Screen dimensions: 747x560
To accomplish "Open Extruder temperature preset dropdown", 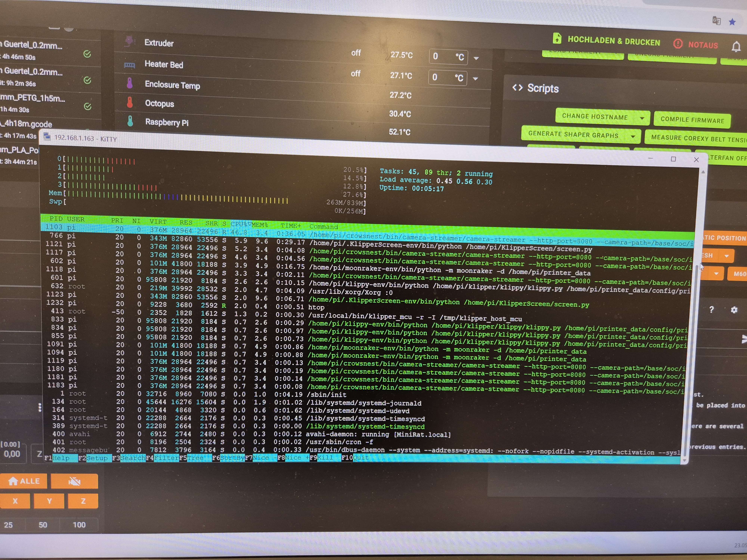I will click(x=476, y=58).
